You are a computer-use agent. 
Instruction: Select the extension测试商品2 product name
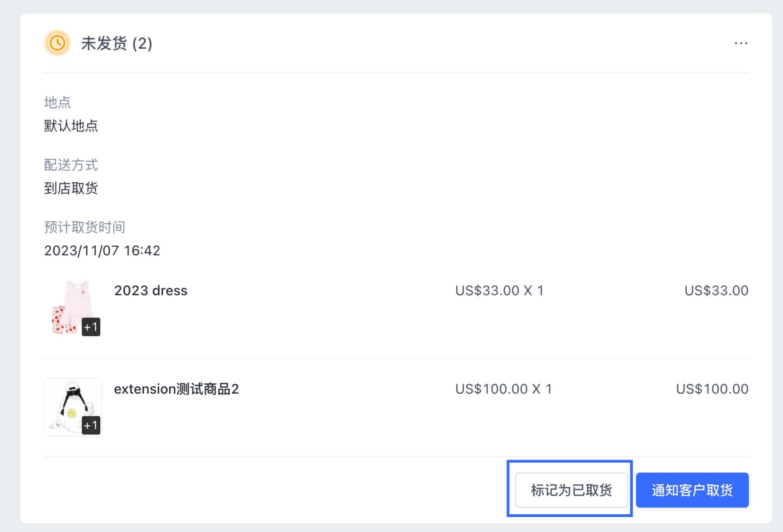[x=176, y=389]
